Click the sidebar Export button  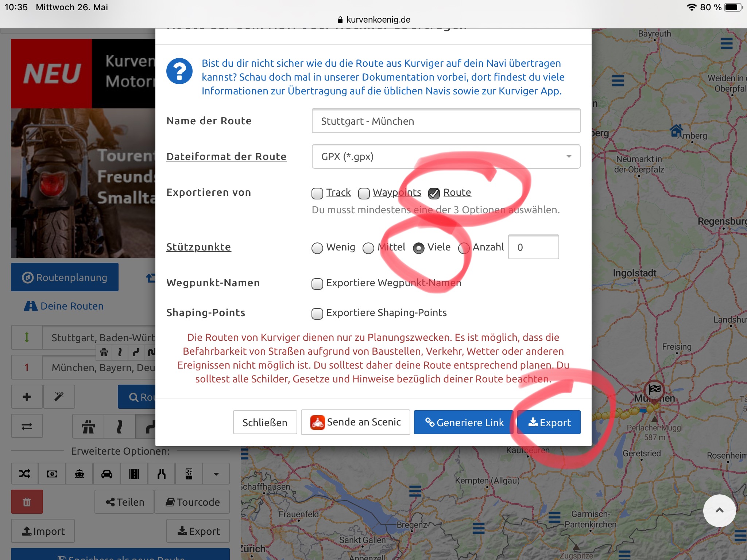click(x=198, y=531)
